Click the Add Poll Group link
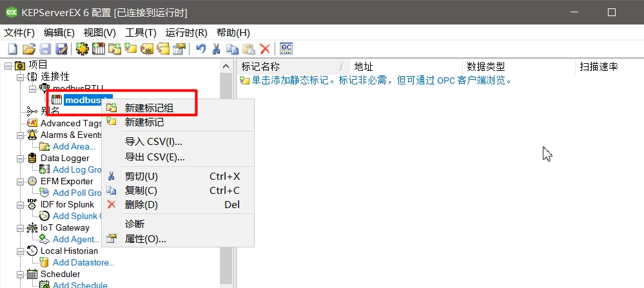This screenshot has height=288, width=644. [77, 193]
